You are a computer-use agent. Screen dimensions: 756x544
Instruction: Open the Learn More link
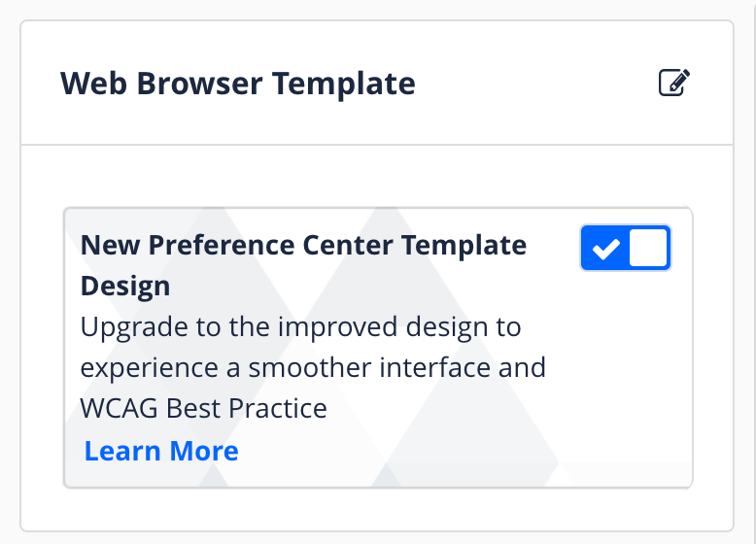click(x=161, y=451)
